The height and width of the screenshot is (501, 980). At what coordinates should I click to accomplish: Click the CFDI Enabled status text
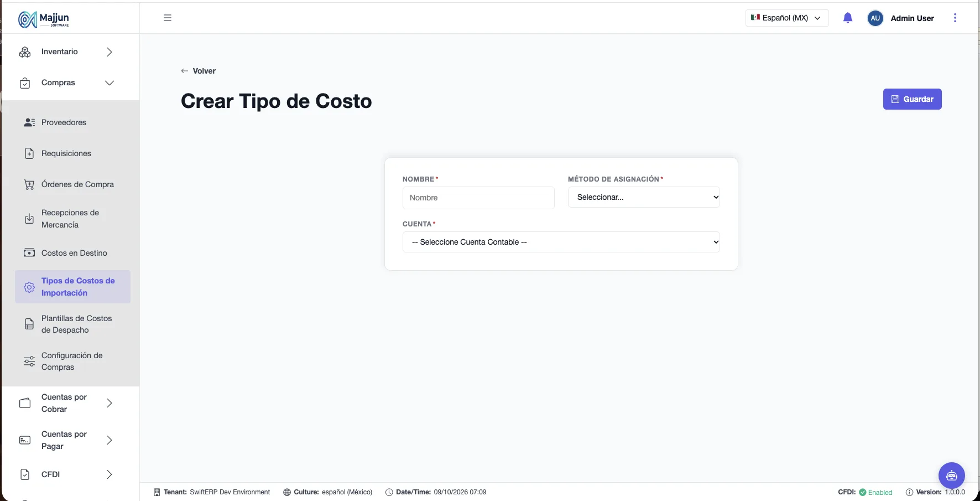[x=865, y=492]
